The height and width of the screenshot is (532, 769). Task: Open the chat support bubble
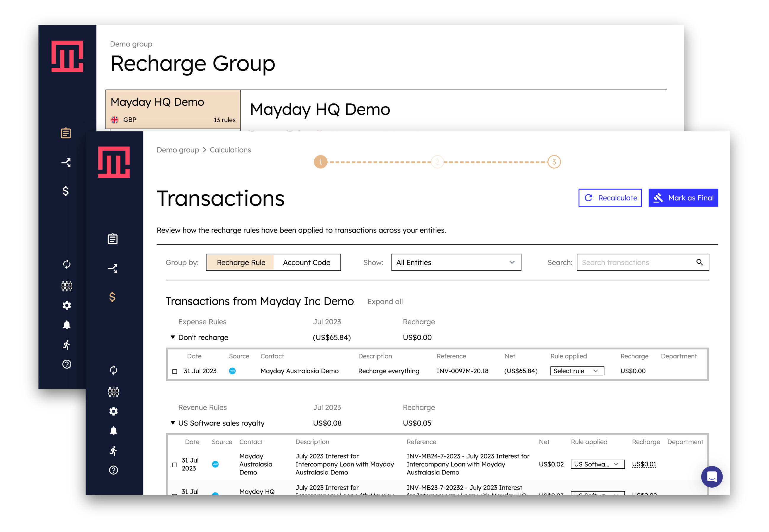pos(711,477)
